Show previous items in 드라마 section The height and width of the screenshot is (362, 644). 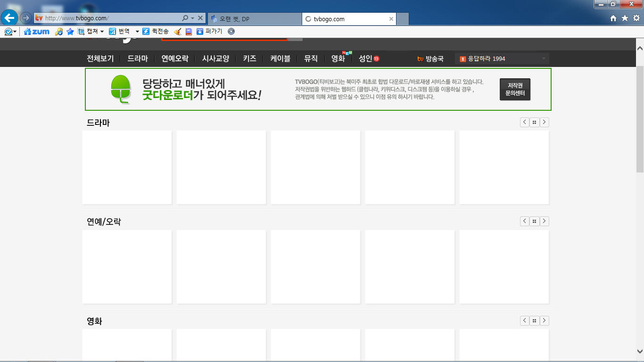[525, 123]
